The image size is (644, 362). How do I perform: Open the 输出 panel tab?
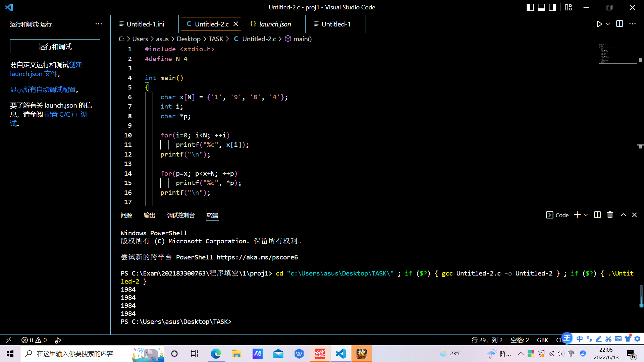(149, 215)
